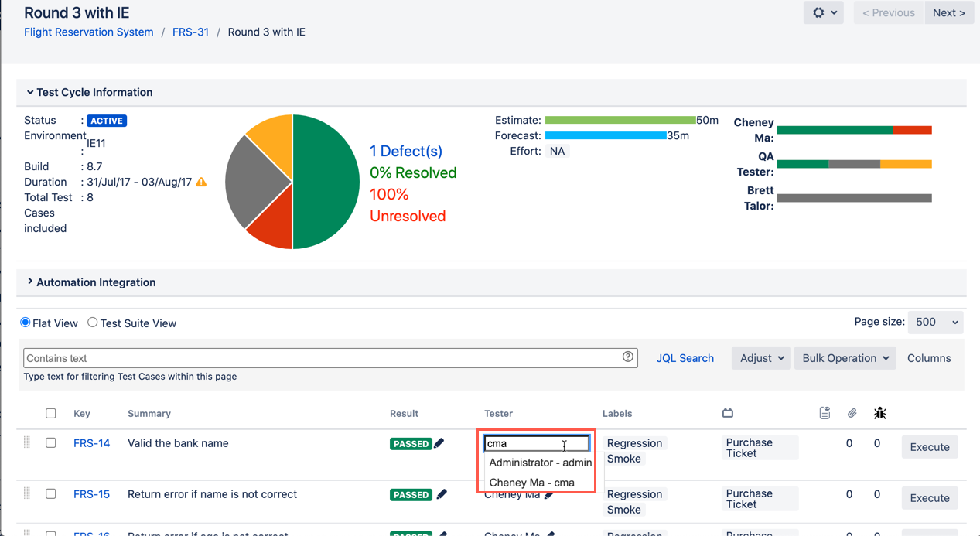Click the settings gear icon
Screen dimensions: 980x536
(x=818, y=13)
